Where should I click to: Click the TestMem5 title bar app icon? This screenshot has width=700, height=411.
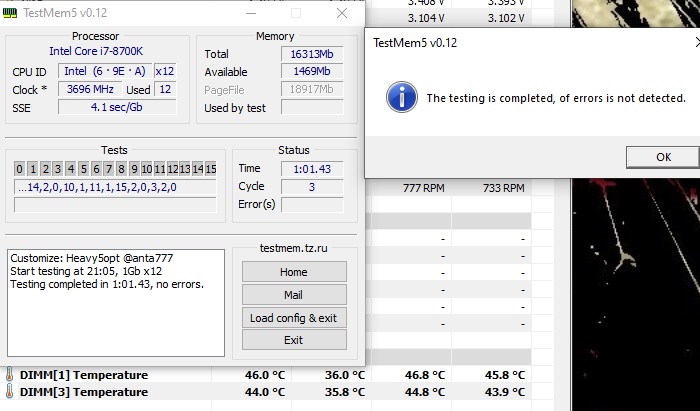pos(9,13)
